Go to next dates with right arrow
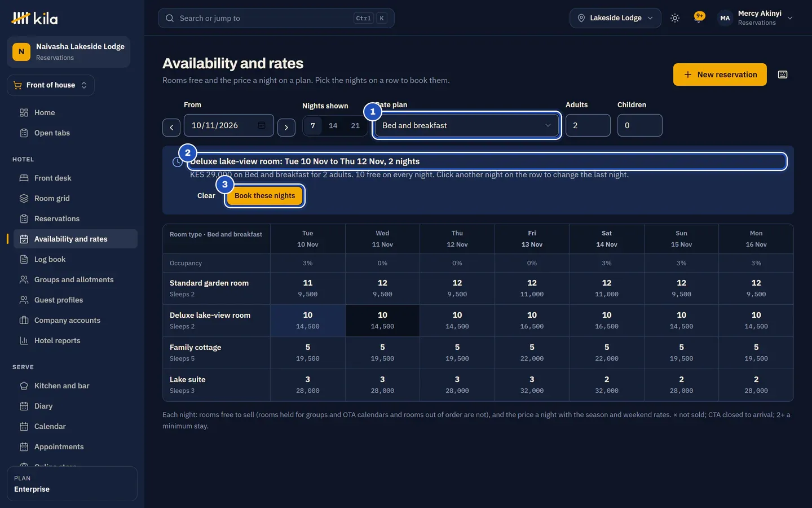The image size is (812, 508). [x=286, y=128]
